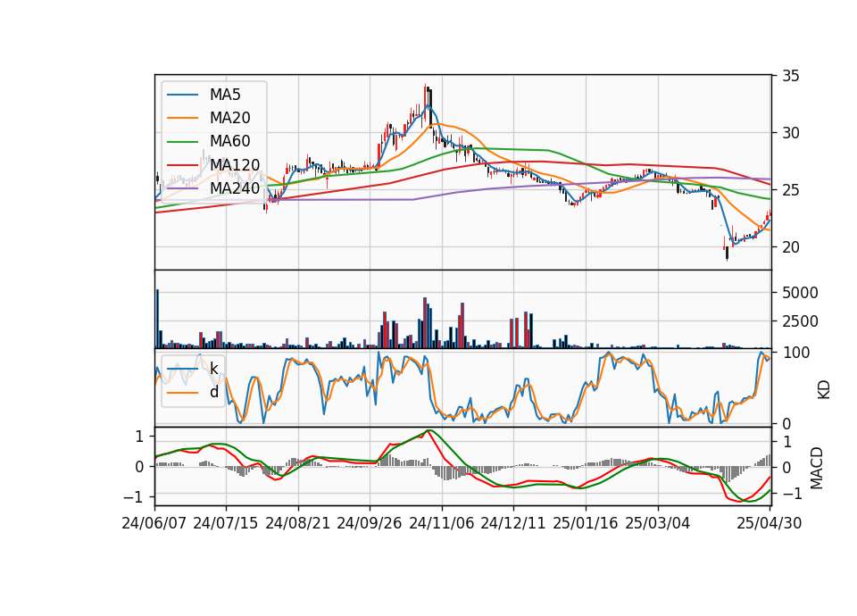The width and height of the screenshot is (857, 616).
Task: Click the blue MA5 legend line sample
Action: tap(182, 95)
